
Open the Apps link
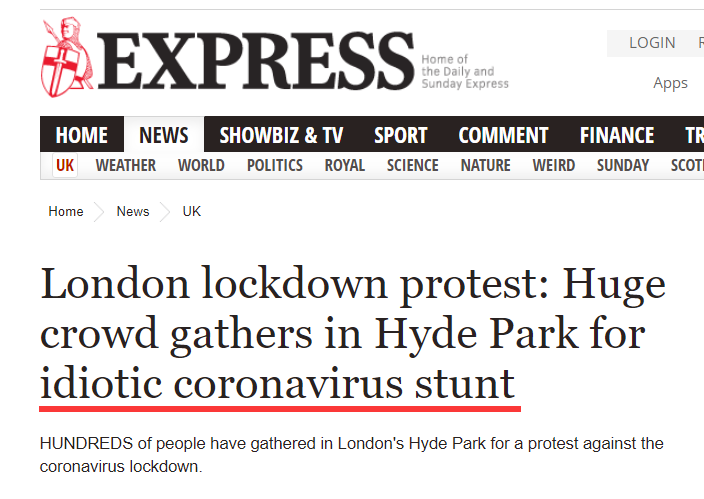(670, 83)
